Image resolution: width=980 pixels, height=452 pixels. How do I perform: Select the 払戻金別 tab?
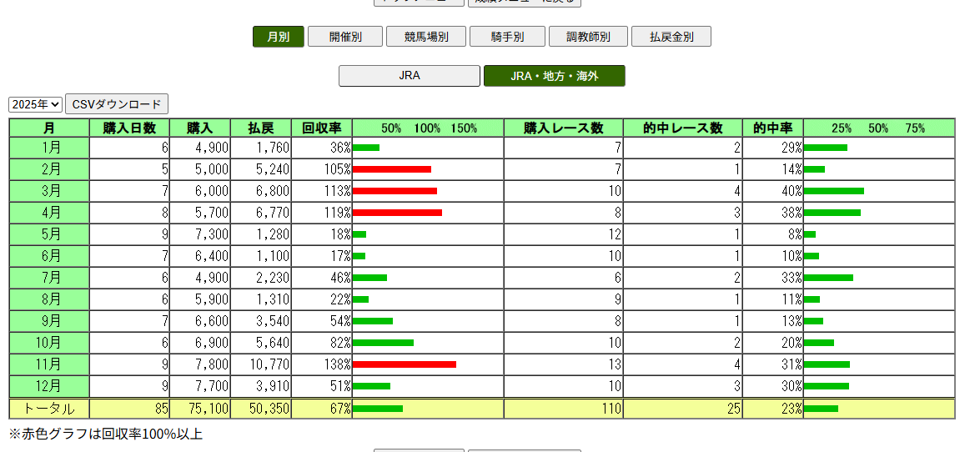(x=671, y=37)
